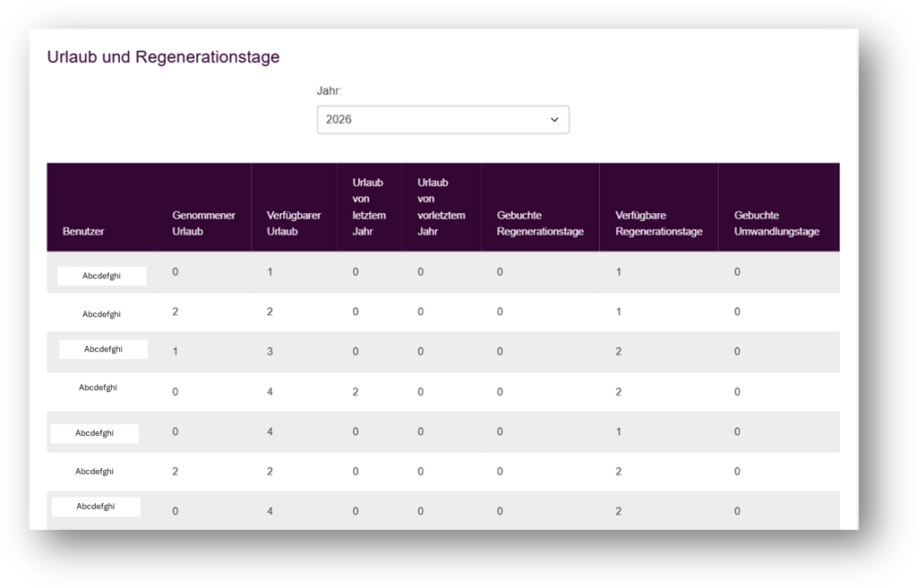Select the Abcdefghi user in the fifth row
917x588 pixels.
click(96, 432)
